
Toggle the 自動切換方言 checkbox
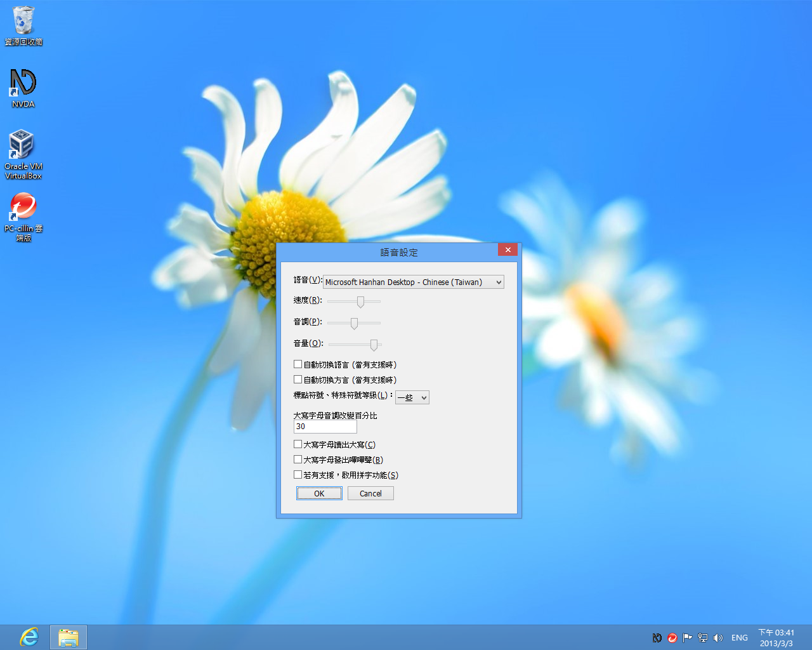(x=298, y=380)
